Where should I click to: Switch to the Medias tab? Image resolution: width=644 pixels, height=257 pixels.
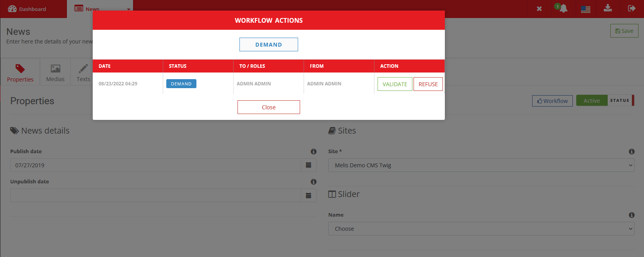pos(55,72)
